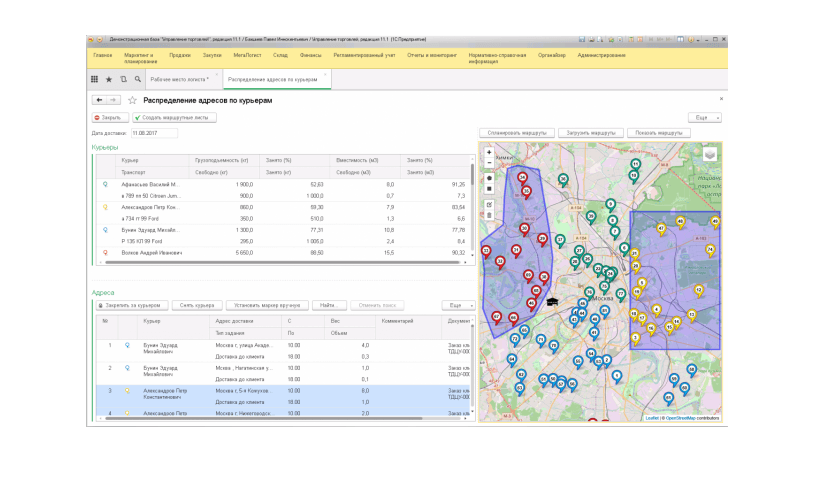Click the Найти button
This screenshot has height=496, width=814.
pyautogui.click(x=329, y=305)
